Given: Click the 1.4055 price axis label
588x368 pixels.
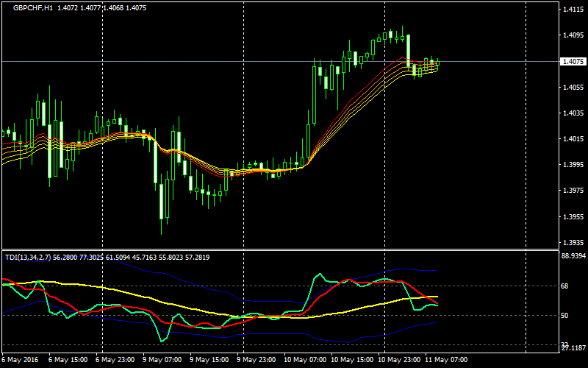Looking at the screenshot, I should pyautogui.click(x=573, y=87).
